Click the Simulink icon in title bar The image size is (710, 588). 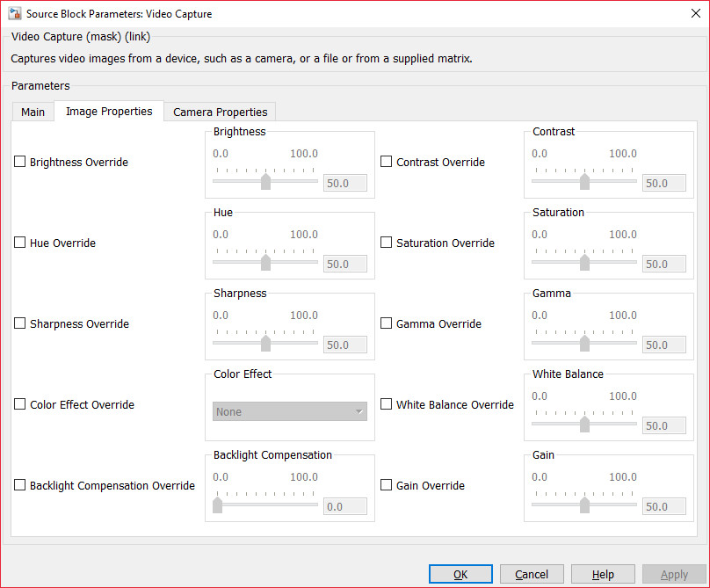coord(14,14)
